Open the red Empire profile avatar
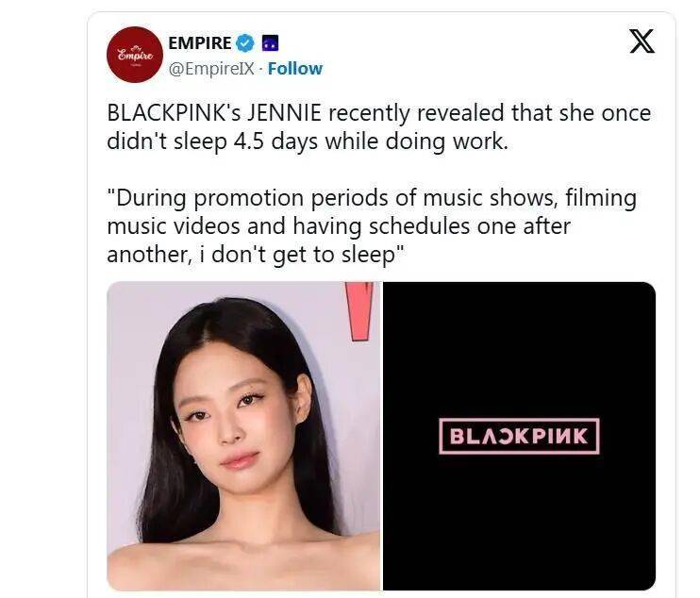The height and width of the screenshot is (598, 700). pyautogui.click(x=135, y=55)
